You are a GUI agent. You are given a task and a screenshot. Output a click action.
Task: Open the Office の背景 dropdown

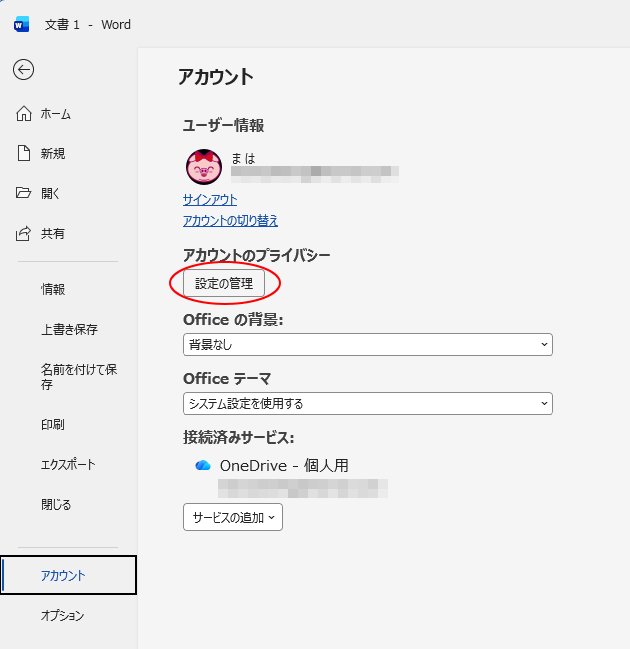(x=368, y=344)
